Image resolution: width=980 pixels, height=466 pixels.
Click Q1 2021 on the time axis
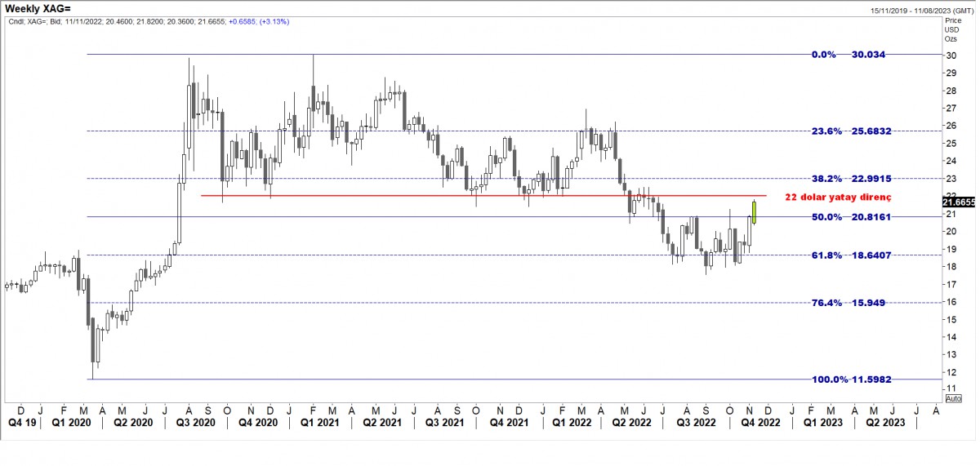[x=318, y=423]
